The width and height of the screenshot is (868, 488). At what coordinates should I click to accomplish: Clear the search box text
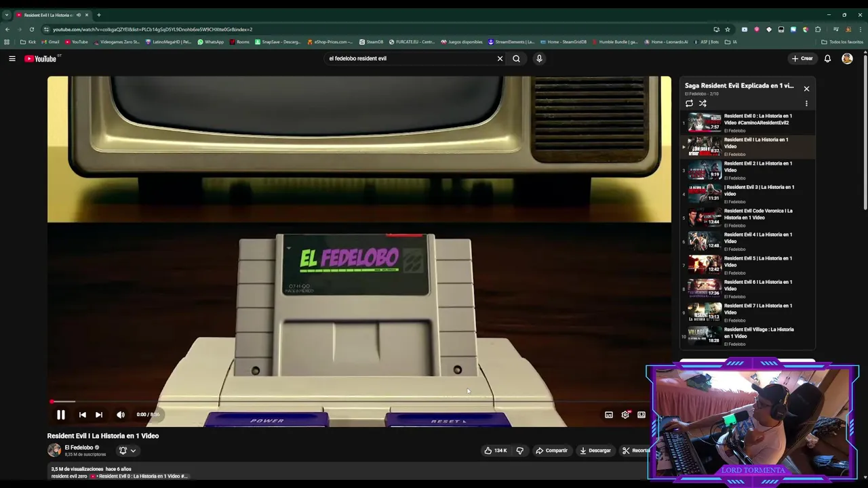click(500, 58)
